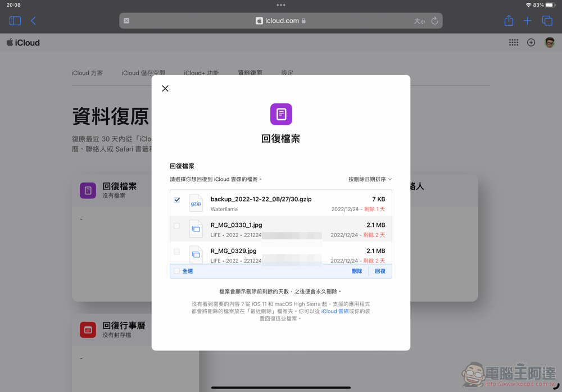562x392 pixels.
Task: Open the Safari sidebar panel
Action: click(x=15, y=21)
